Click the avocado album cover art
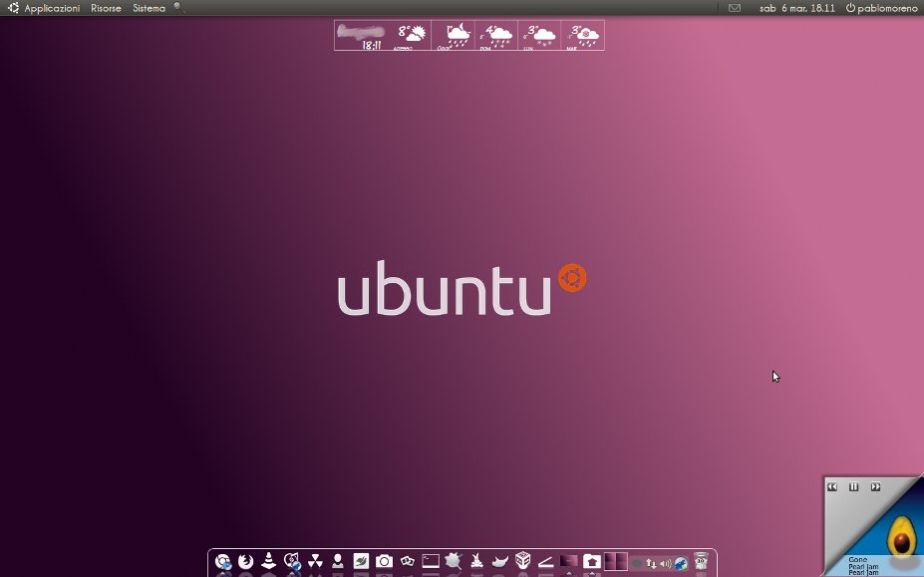 902,536
